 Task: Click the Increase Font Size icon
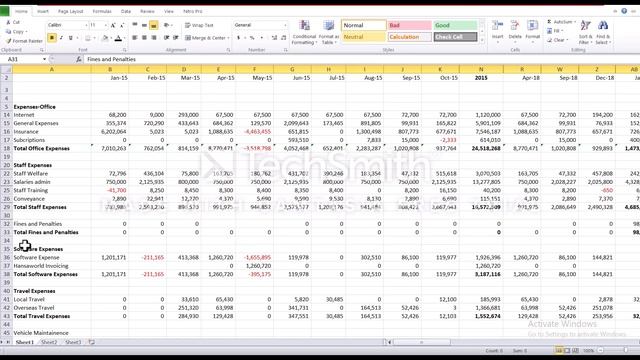tap(113, 25)
